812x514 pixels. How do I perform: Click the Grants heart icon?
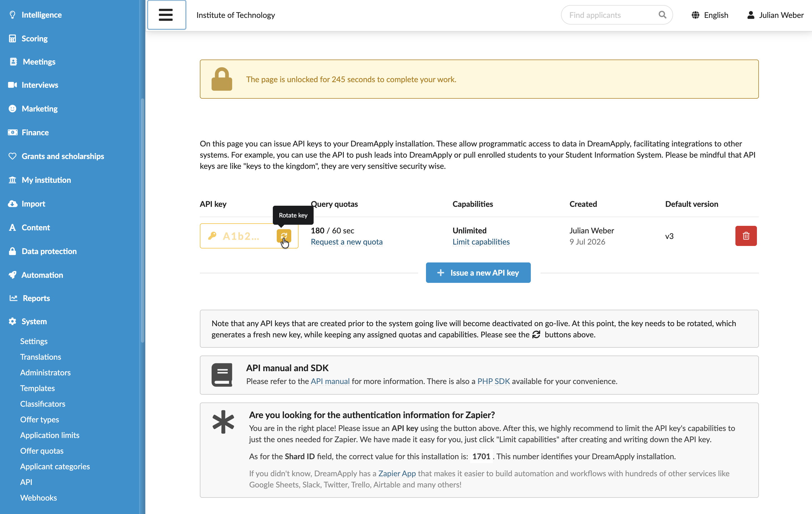pos(13,156)
